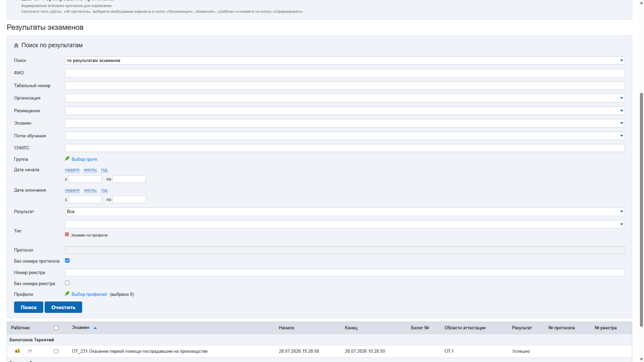Toggle the Без номера протокола checkbox
The width and height of the screenshot is (644, 362).
click(67, 260)
